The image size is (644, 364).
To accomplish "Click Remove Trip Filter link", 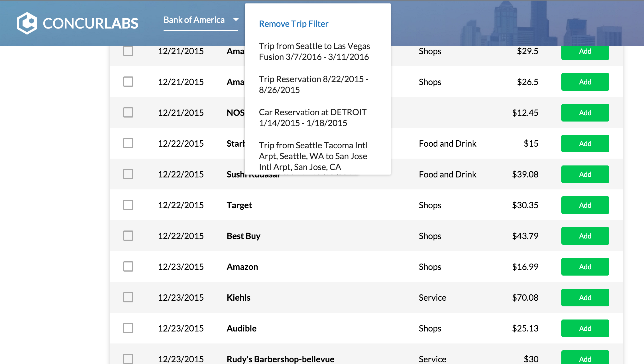I will click(x=294, y=24).
